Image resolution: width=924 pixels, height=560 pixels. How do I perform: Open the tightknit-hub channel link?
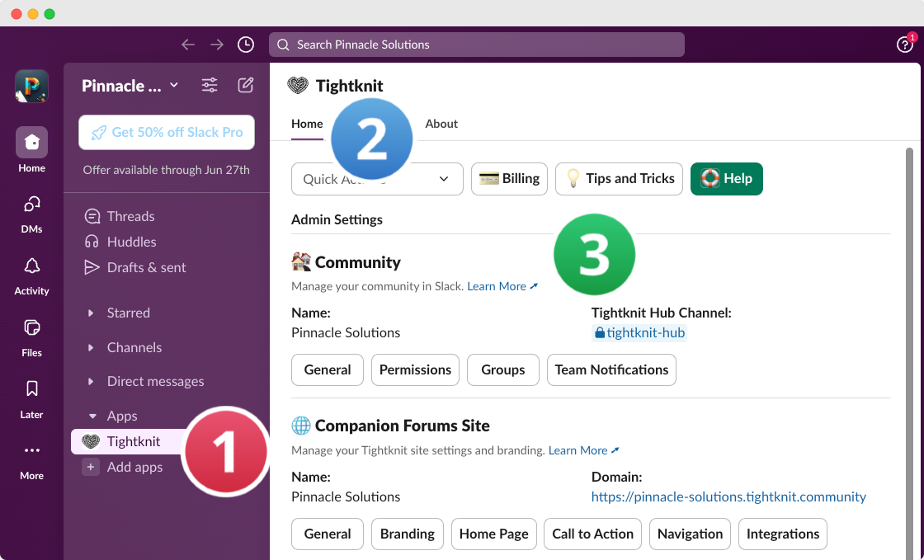639,332
